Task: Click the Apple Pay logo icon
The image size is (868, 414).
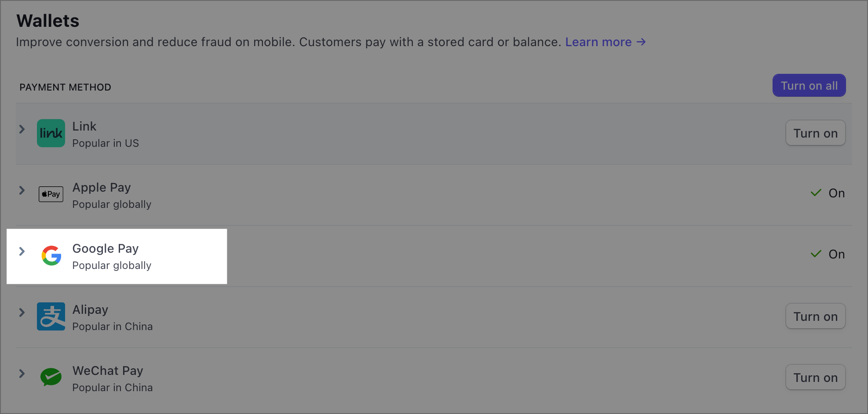Action: tap(51, 194)
